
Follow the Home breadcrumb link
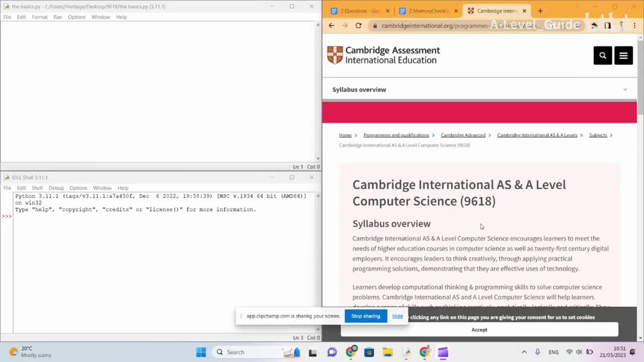[x=345, y=135]
